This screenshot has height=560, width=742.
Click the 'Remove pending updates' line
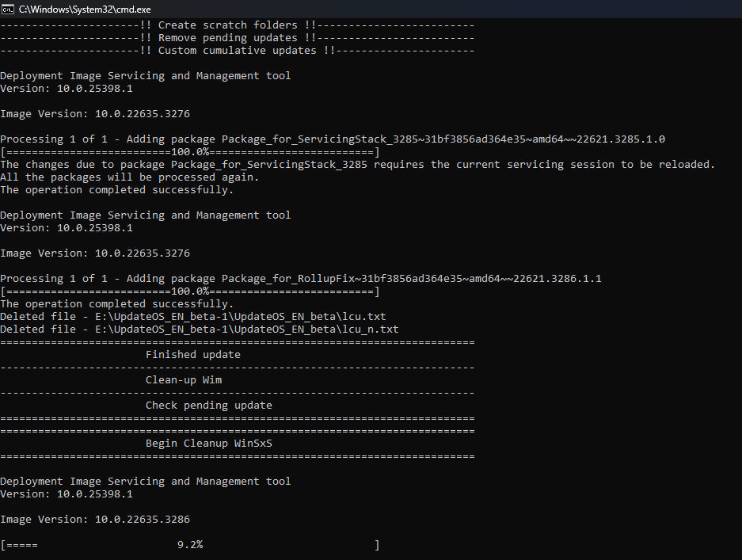pyautogui.click(x=237, y=38)
